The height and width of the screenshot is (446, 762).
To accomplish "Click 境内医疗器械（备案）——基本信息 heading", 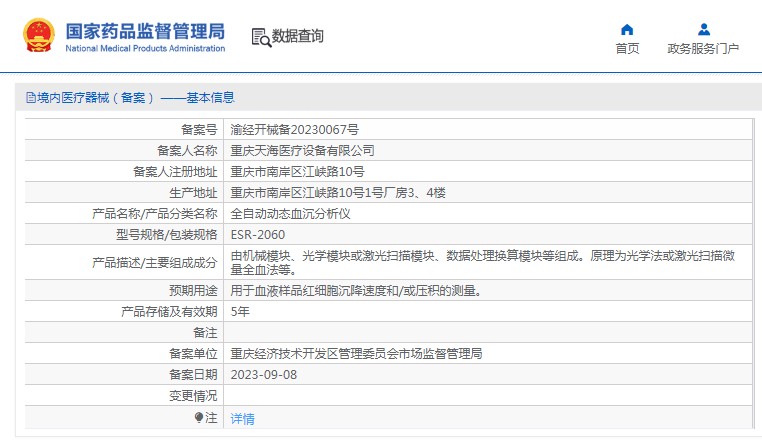I will [x=136, y=98].
